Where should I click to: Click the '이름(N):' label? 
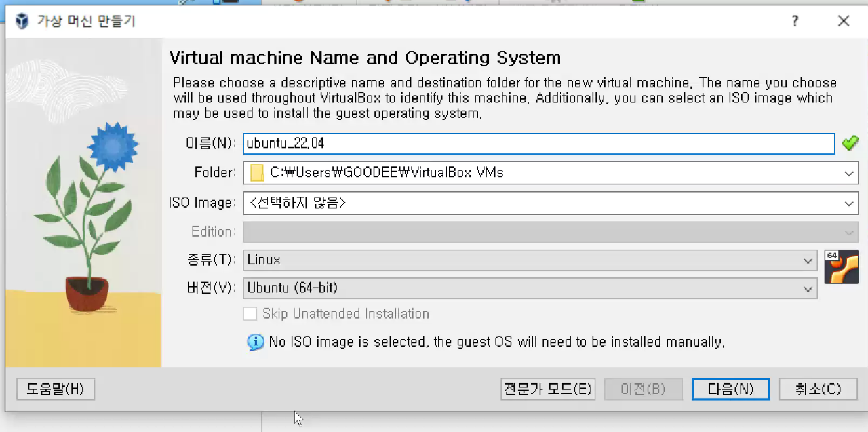coord(211,144)
